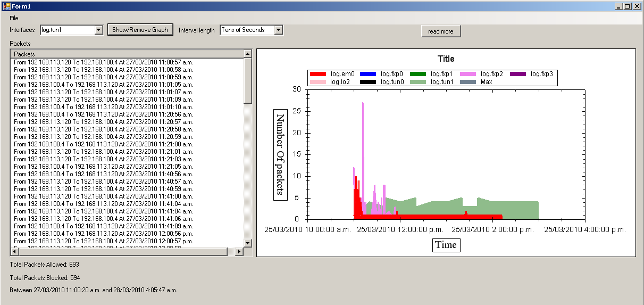The image size is (644, 305).
Task: Click the 'Number Of packets' axis label
Action: click(x=280, y=155)
